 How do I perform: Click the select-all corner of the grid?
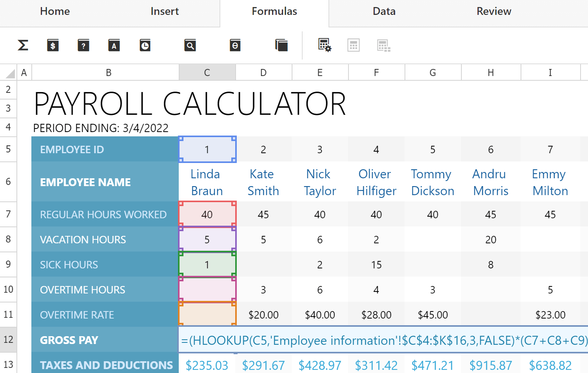tap(9, 73)
